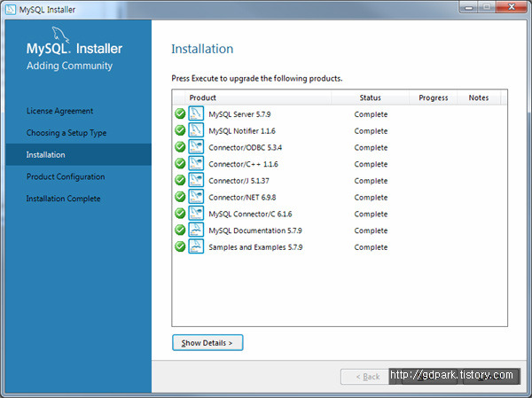532x398 pixels.
Task: Click the Progress column header
Action: (x=434, y=98)
